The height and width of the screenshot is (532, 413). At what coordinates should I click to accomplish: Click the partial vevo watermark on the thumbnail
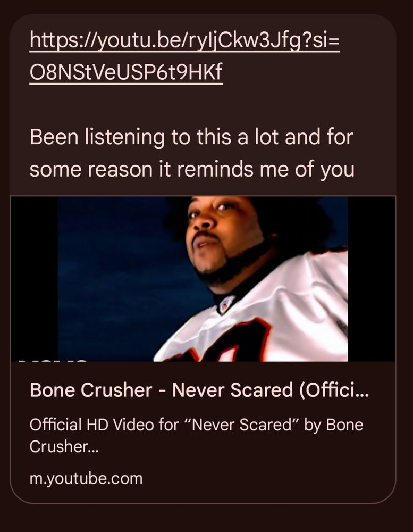[x=53, y=359]
